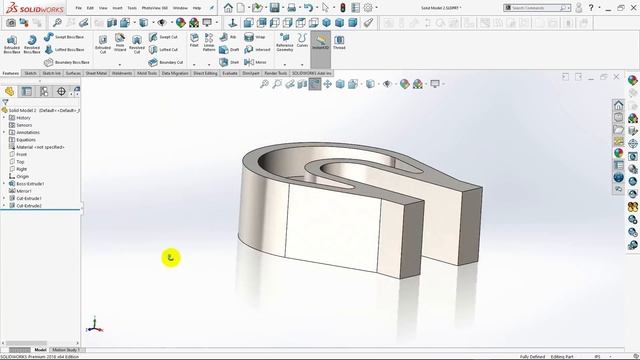Toggle the Pan tool in heads-up toolbar
This screenshot has width=640, height=360.
pos(327,84)
